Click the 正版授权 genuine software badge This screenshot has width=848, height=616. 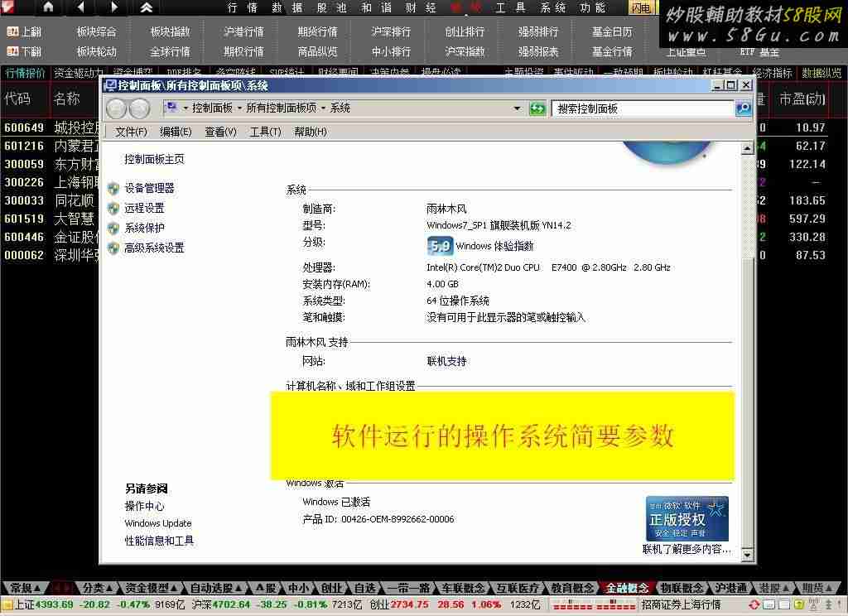(687, 518)
